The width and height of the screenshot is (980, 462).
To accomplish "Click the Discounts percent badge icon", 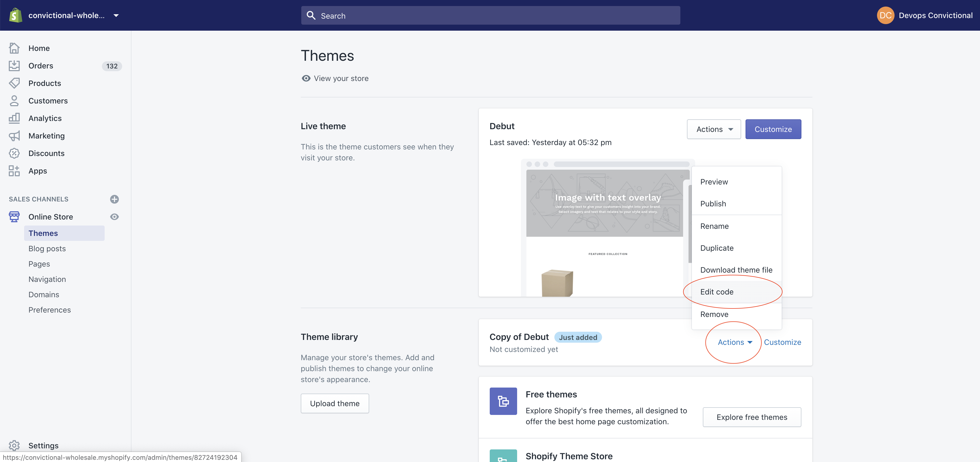I will tap(14, 153).
